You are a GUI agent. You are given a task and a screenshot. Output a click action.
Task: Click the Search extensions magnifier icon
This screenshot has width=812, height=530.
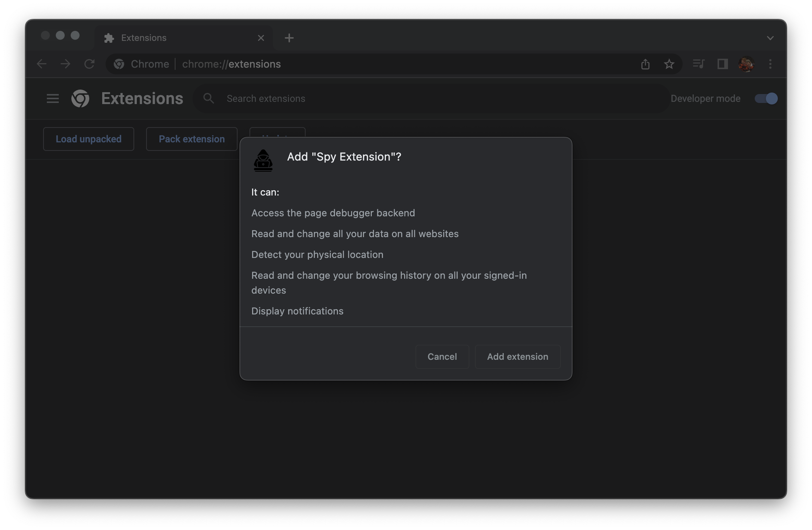(x=208, y=98)
